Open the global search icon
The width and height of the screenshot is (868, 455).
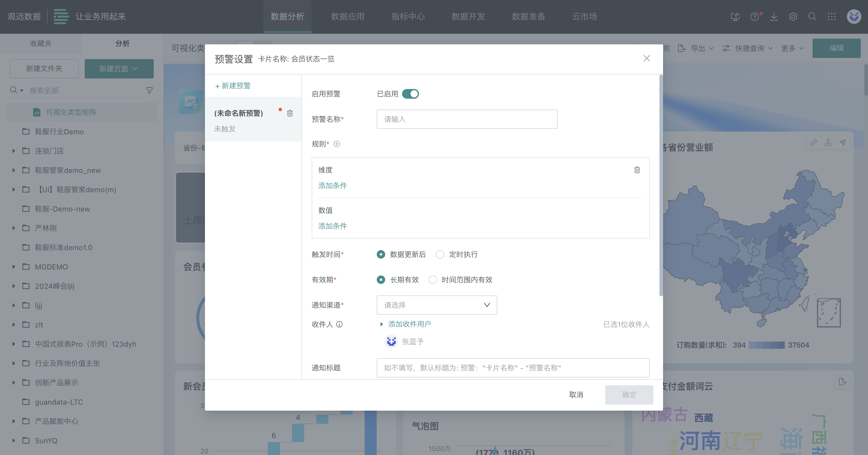click(x=812, y=17)
